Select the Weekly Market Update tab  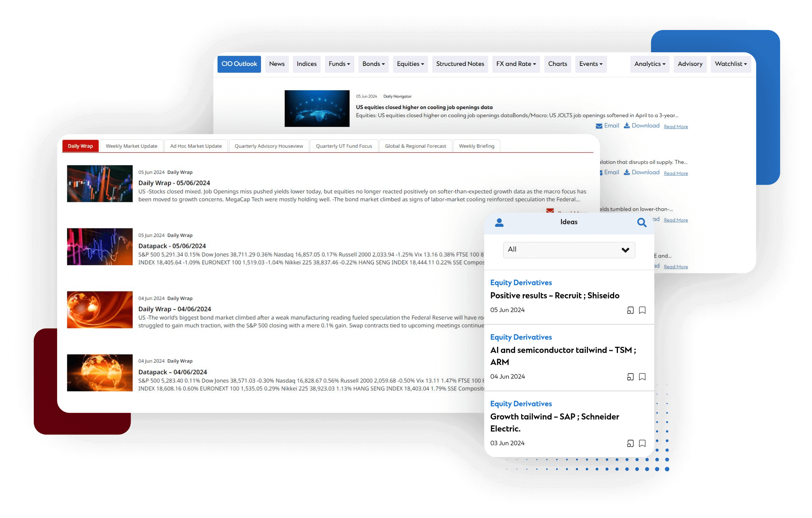131,146
